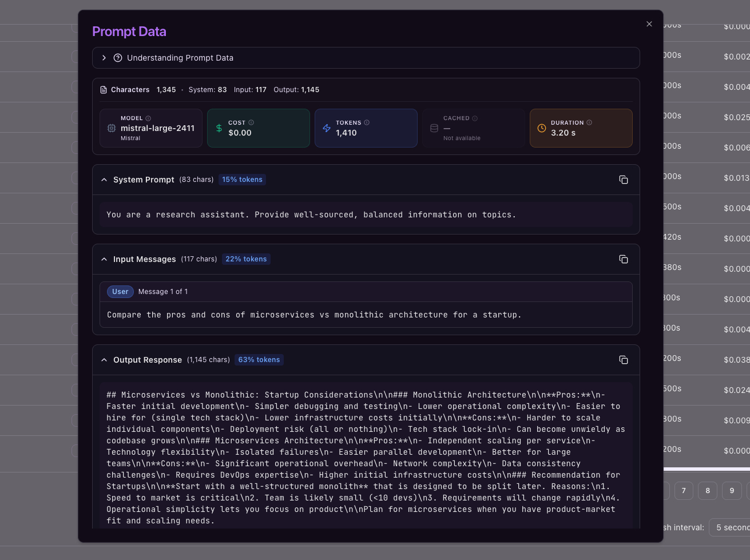
Task: Go to page 9
Action: [x=732, y=491]
